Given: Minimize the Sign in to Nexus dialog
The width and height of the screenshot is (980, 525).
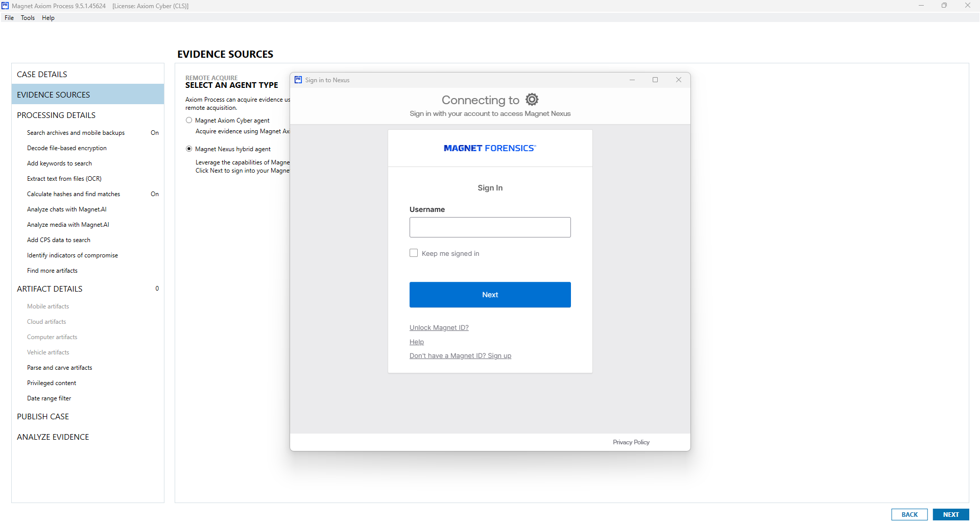Looking at the screenshot, I should pyautogui.click(x=632, y=80).
